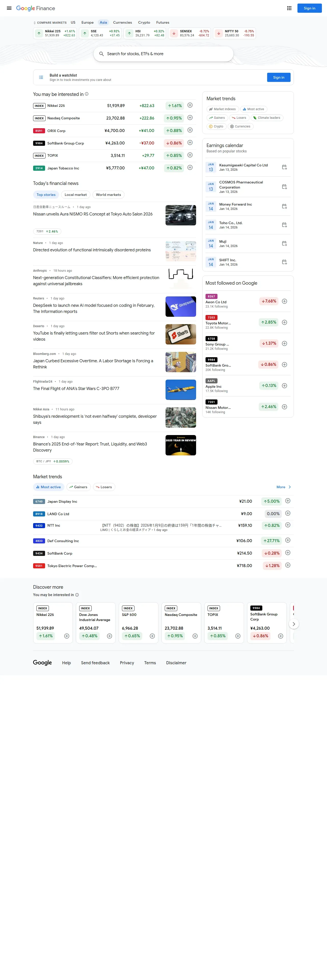Add Toho Co. earnings to calendar
The image size is (327, 980).
284,225
